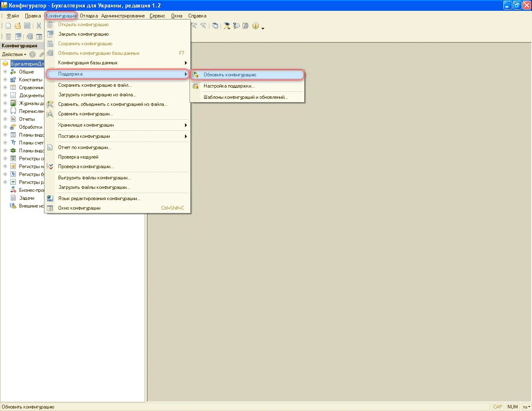532x411 pixels.
Task: Choose Сравнить, объединить с конфигурацией из файла
Action: [117, 104]
